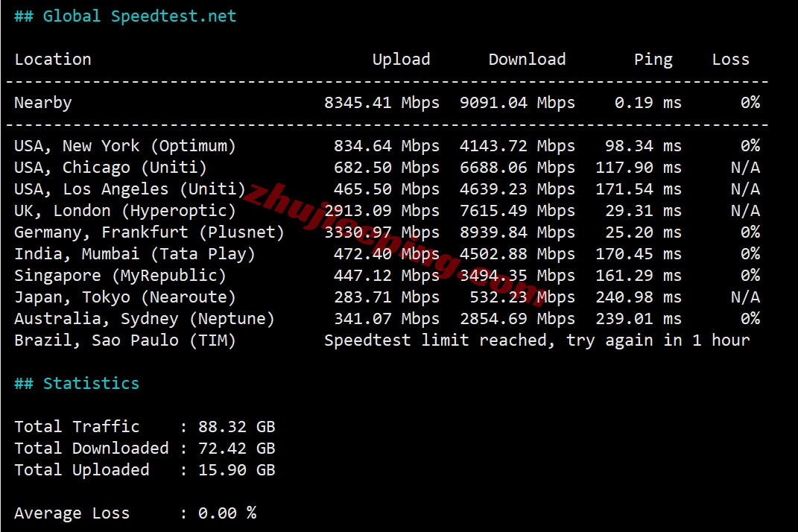
Task: Click the "Ping" column header
Action: [653, 60]
